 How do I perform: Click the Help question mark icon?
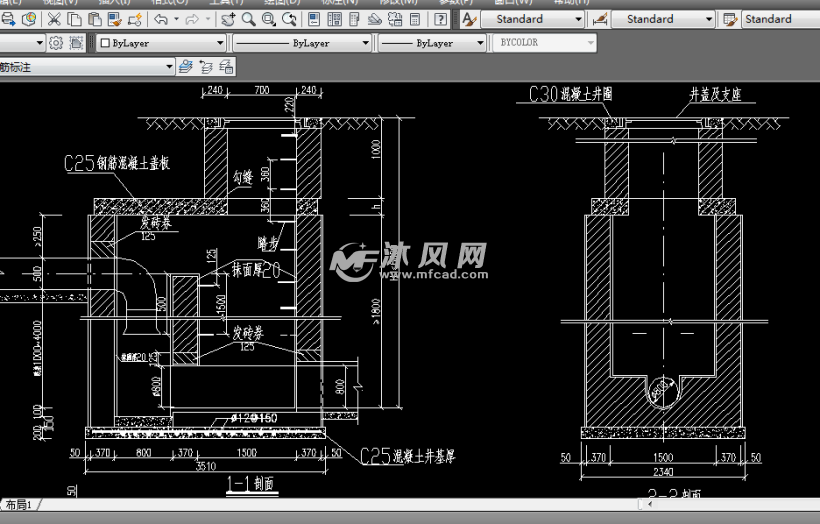(441, 19)
